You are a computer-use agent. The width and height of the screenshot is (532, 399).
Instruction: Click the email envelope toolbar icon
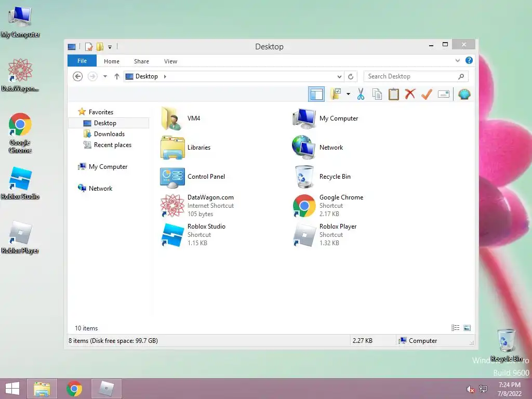444,94
